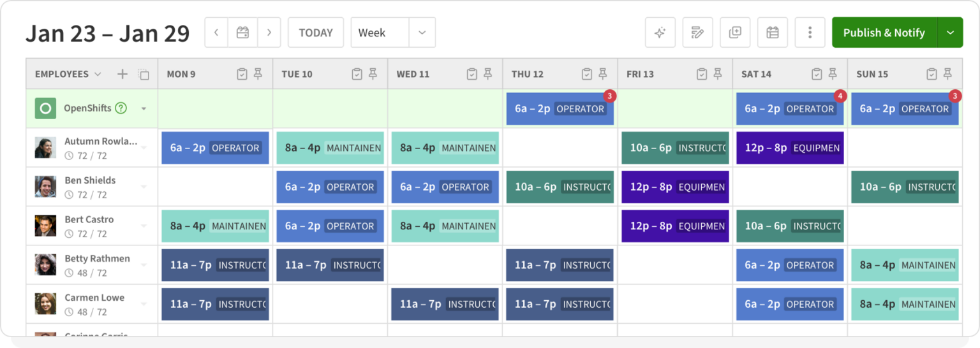Toggle the pin icon on MON 9
Screen dimensions: 980x348
pyautogui.click(x=258, y=74)
